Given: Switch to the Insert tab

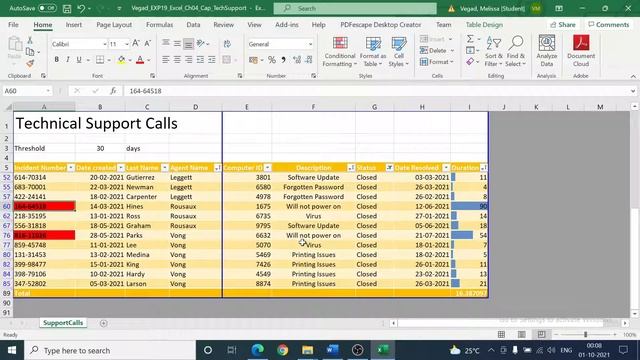Looking at the screenshot, I should click(x=74, y=25).
